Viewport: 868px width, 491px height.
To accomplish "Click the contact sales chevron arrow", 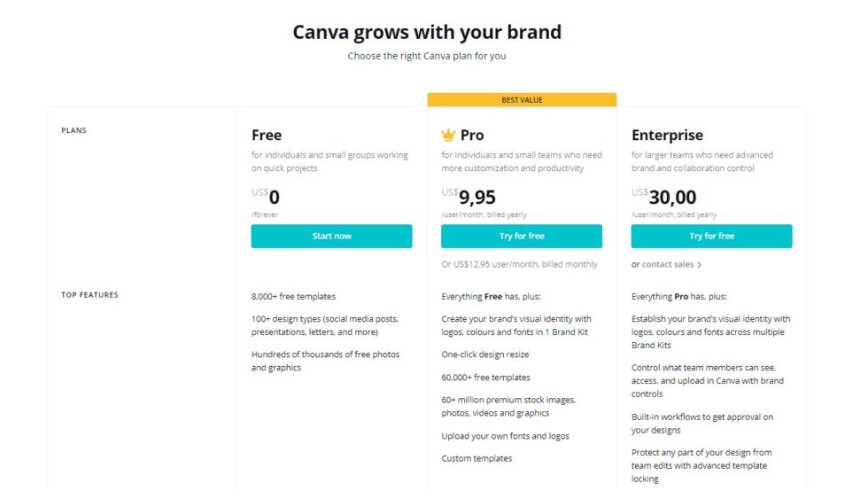I will pyautogui.click(x=699, y=265).
